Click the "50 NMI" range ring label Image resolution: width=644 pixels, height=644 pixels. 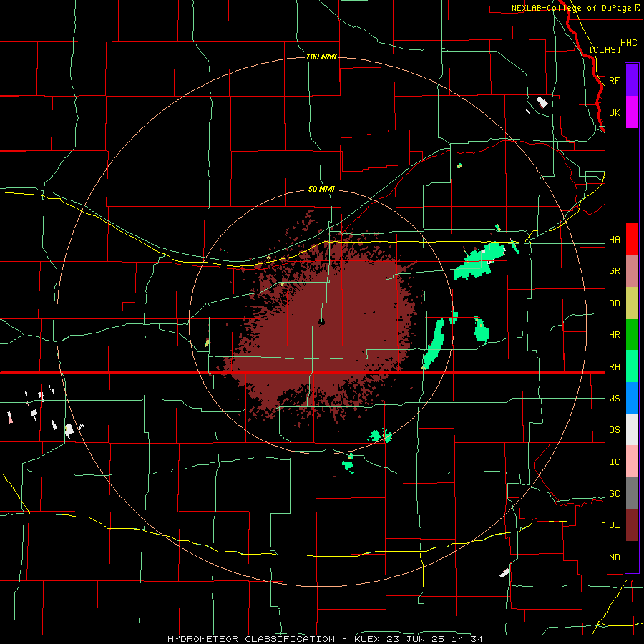[x=321, y=189]
